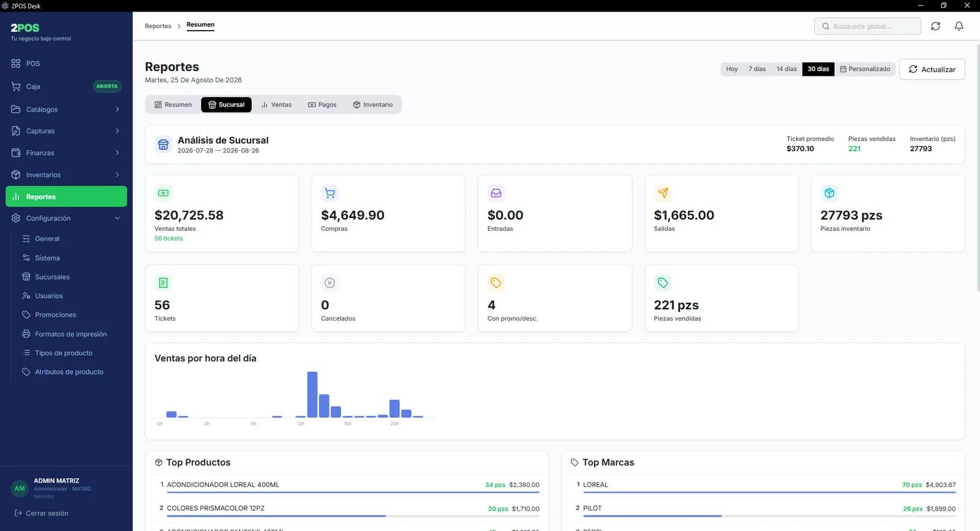Click the Compras cart card icon
The width and height of the screenshot is (980, 531).
click(330, 193)
